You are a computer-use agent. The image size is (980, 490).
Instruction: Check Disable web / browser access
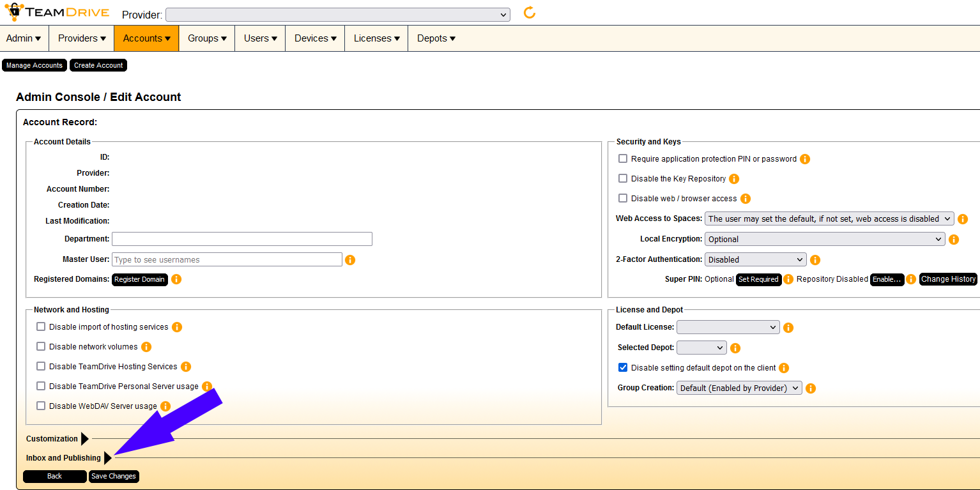[x=623, y=198]
